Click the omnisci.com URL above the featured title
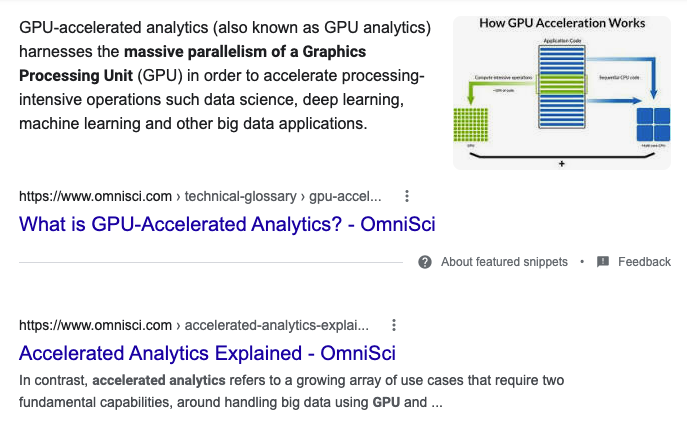687x426 pixels. pyautogui.click(x=95, y=196)
